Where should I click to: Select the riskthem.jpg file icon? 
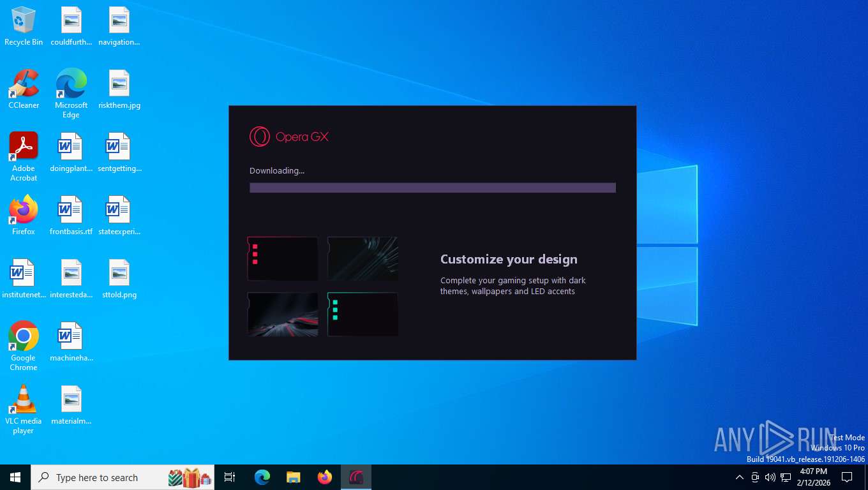[x=119, y=89]
